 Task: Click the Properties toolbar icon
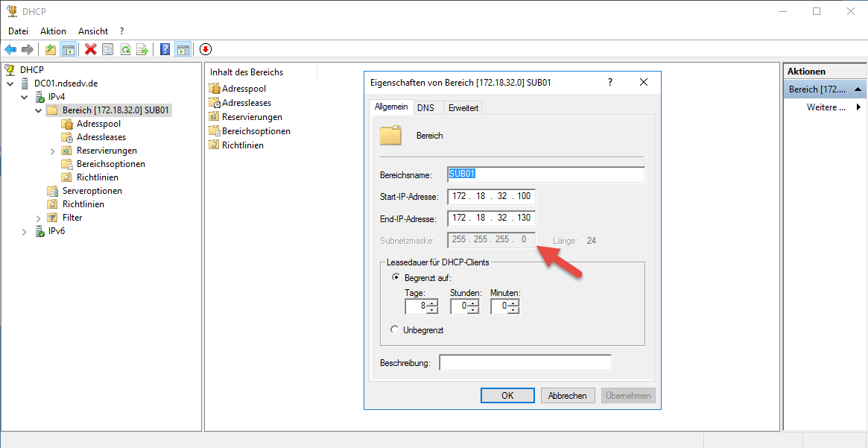tap(108, 49)
